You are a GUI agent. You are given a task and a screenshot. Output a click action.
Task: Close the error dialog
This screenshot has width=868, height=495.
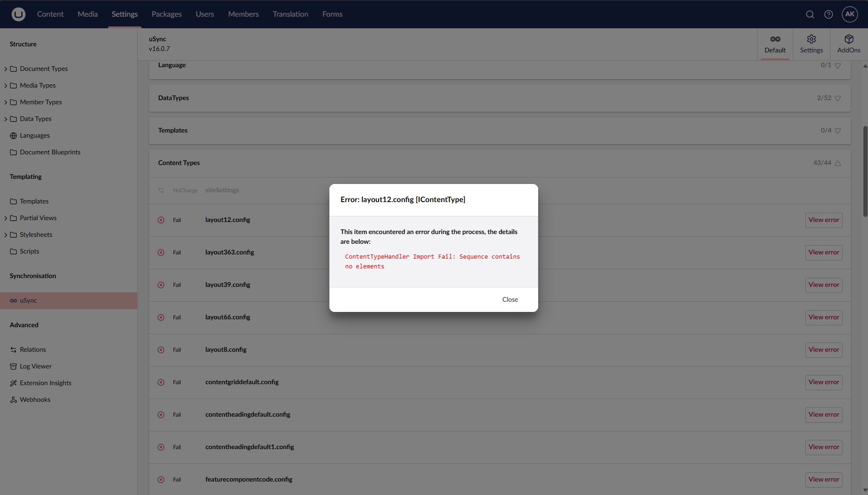[510, 299]
